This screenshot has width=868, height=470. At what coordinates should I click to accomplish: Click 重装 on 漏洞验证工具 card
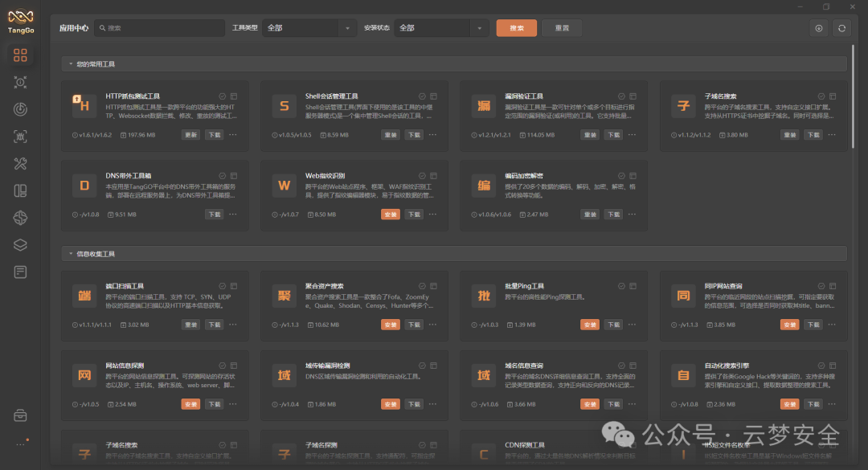coord(590,135)
